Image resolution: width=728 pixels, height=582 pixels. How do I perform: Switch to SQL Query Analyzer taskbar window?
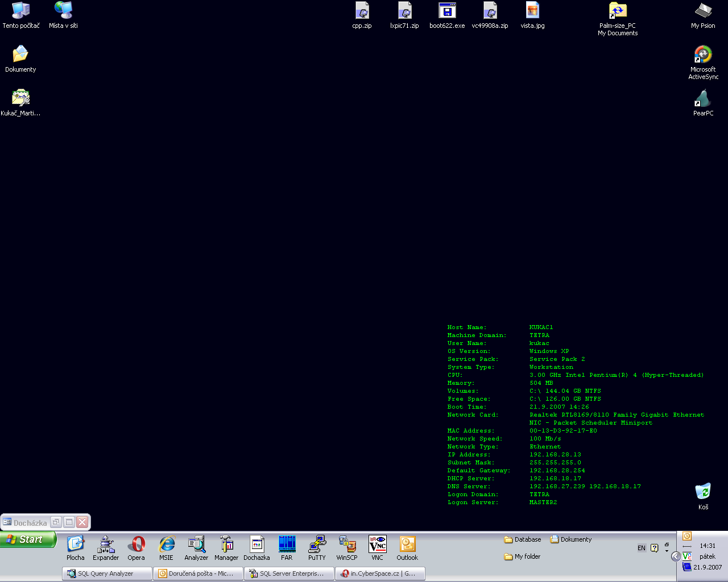click(107, 573)
